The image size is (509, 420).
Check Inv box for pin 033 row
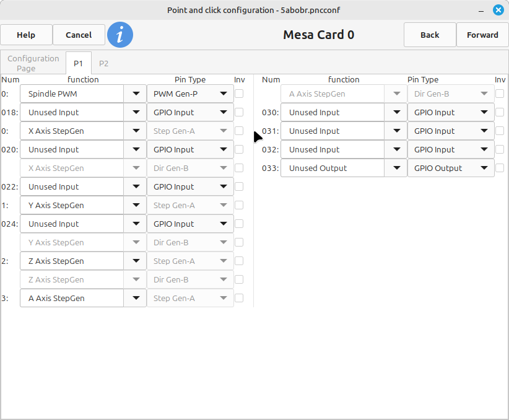click(500, 168)
